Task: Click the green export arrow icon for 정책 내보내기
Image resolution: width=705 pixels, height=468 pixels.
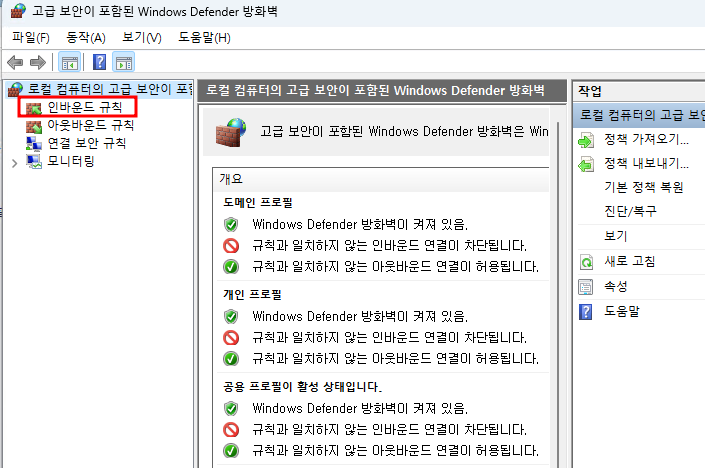Action: pyautogui.click(x=586, y=165)
